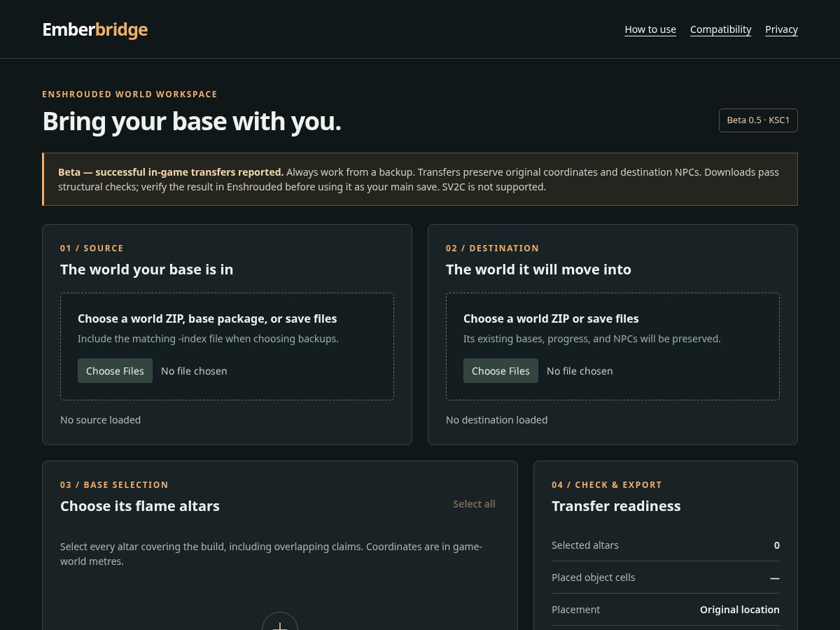The width and height of the screenshot is (840, 630).
Task: Click the 'ENSHROUDED WORLD WORKSPACE' label
Action: click(129, 94)
